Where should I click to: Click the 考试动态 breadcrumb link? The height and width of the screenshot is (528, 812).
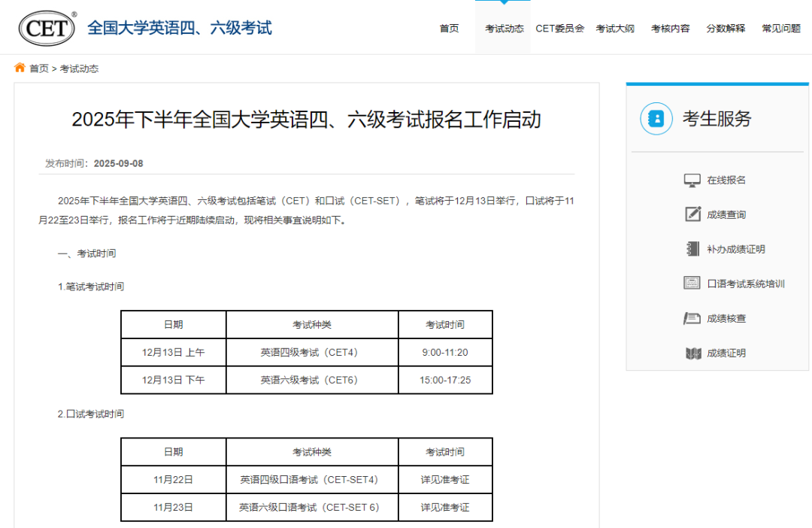pos(79,68)
